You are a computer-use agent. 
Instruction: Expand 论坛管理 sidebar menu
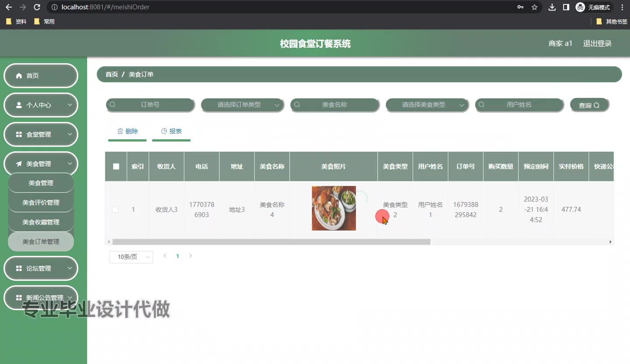coord(41,268)
